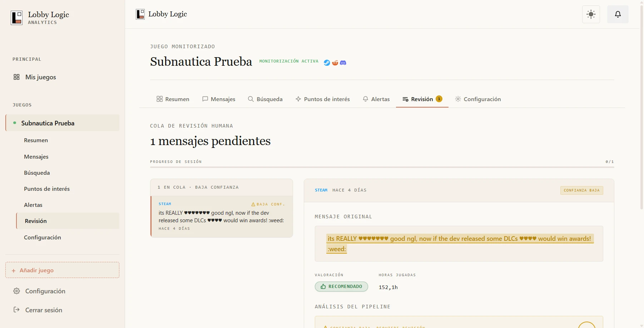The image size is (644, 328).
Task: Click the RECOMENDADO rating badge
Action: 341,287
